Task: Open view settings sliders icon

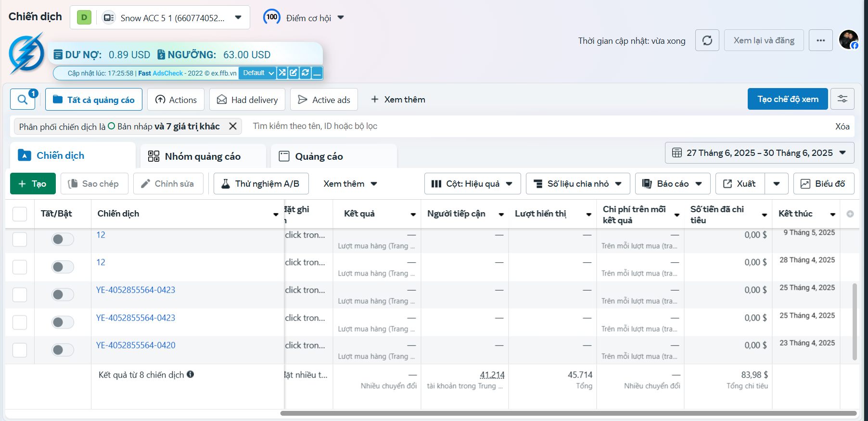Action: tap(842, 99)
